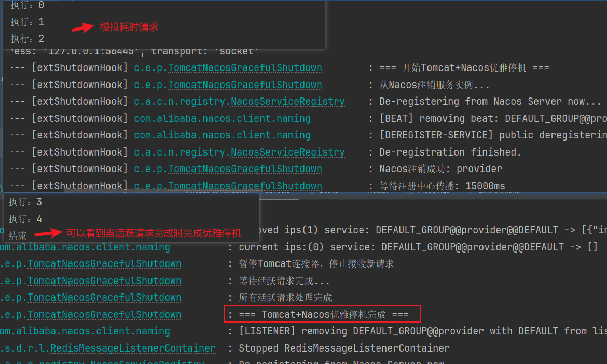
Task: Click the '执行: 1' output line
Action: coord(27,22)
